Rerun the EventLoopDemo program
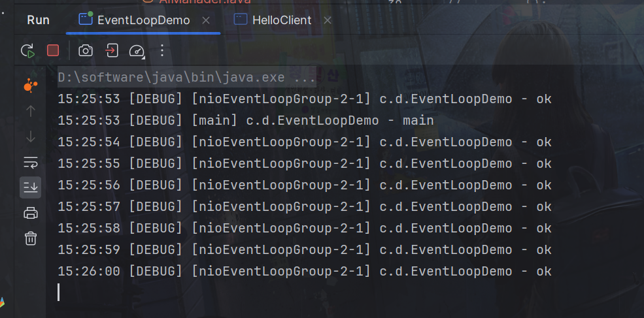The image size is (644, 318). pos(27,50)
